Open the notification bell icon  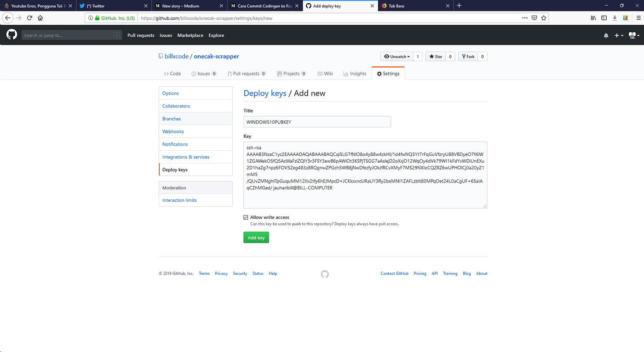(x=606, y=35)
